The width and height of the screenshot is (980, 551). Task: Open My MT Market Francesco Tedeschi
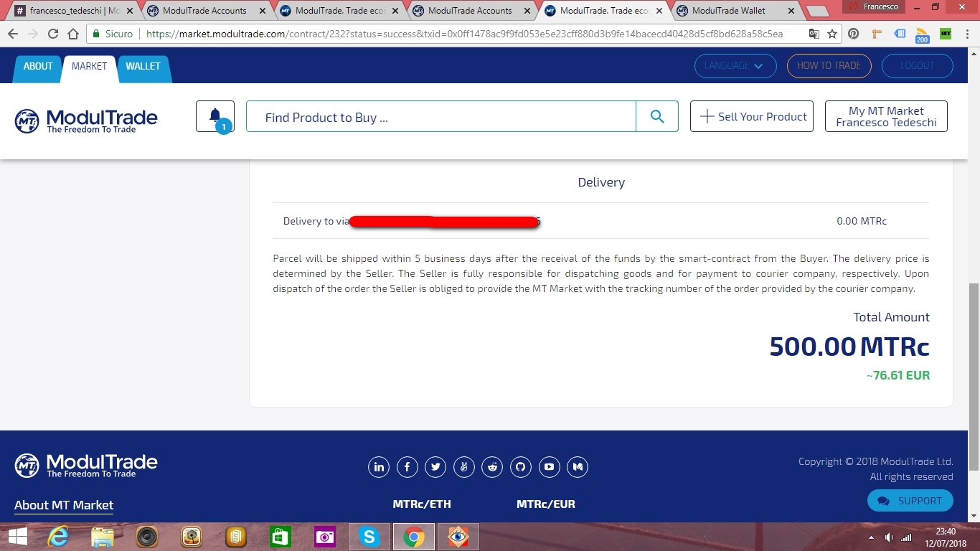click(x=886, y=116)
